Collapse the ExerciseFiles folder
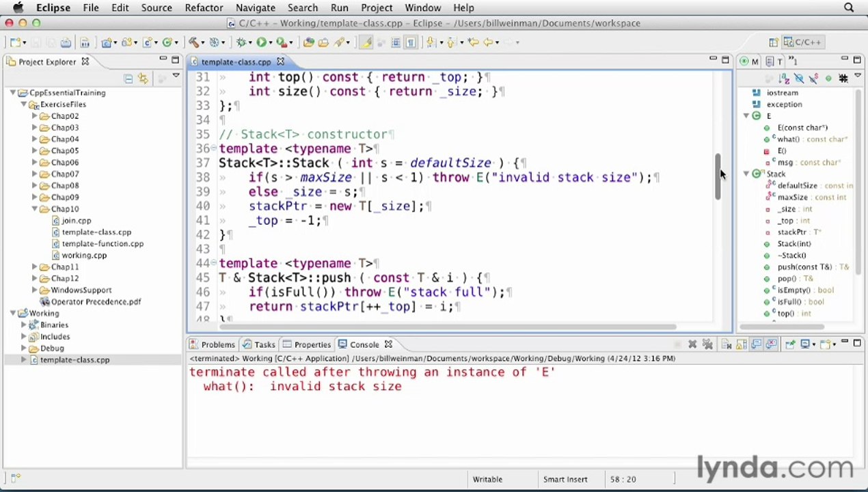Image resolution: width=868 pixels, height=492 pixels. pos(24,105)
